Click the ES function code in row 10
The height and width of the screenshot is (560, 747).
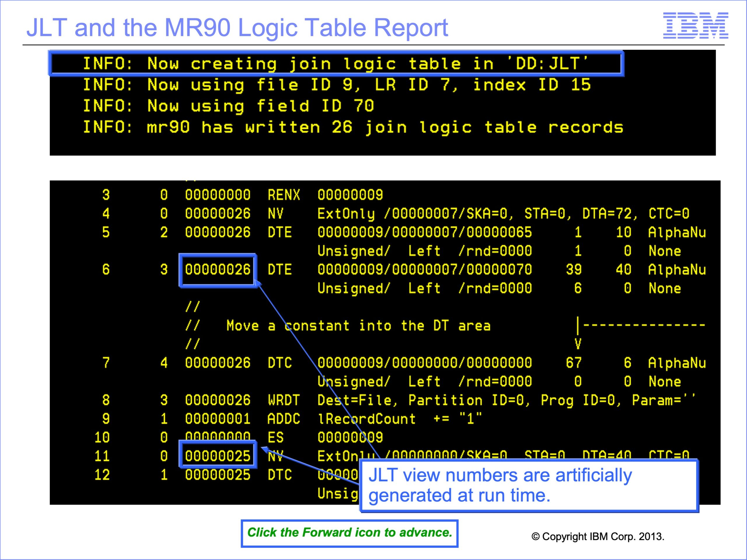pyautogui.click(x=275, y=437)
